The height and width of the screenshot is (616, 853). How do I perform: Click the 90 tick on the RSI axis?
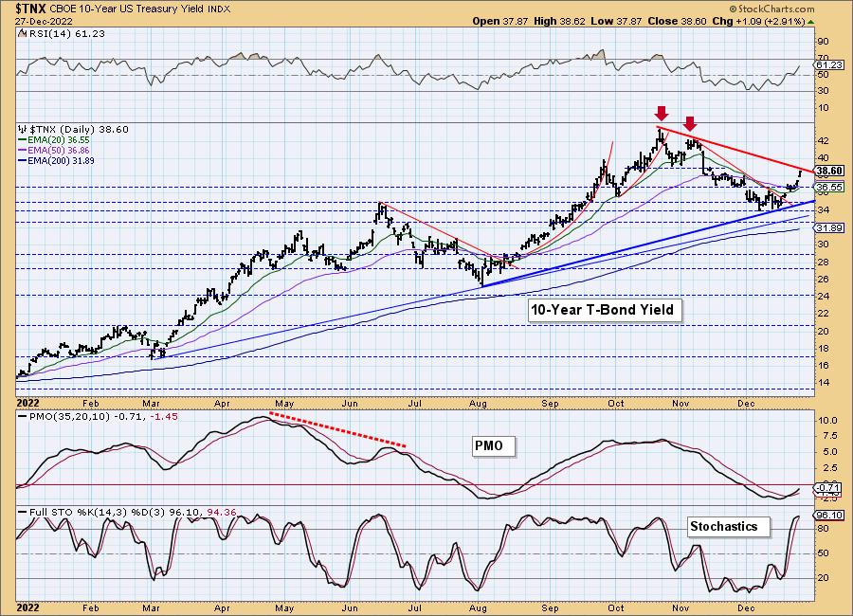pyautogui.click(x=823, y=42)
